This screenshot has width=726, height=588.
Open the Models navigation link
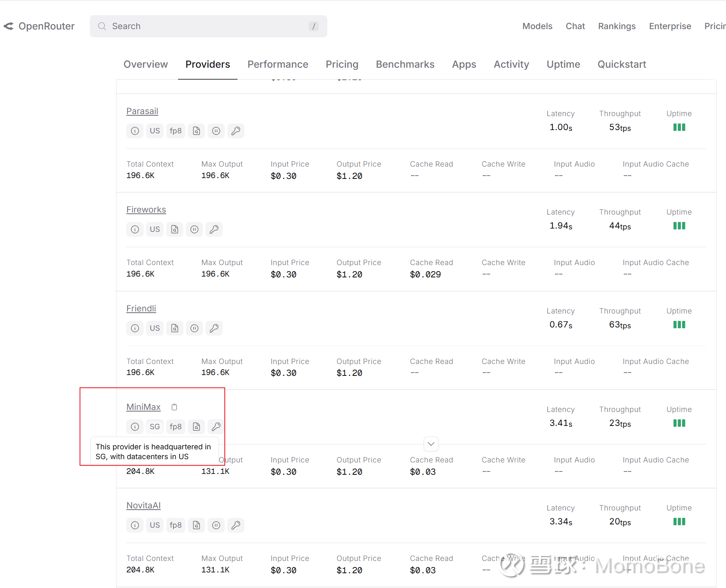(x=537, y=26)
